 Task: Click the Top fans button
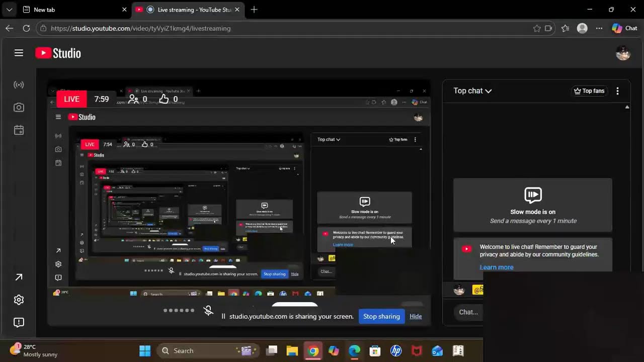tap(589, 91)
